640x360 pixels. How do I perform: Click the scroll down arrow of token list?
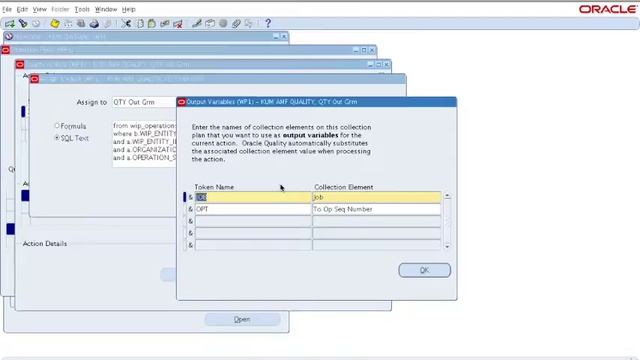pos(447,246)
